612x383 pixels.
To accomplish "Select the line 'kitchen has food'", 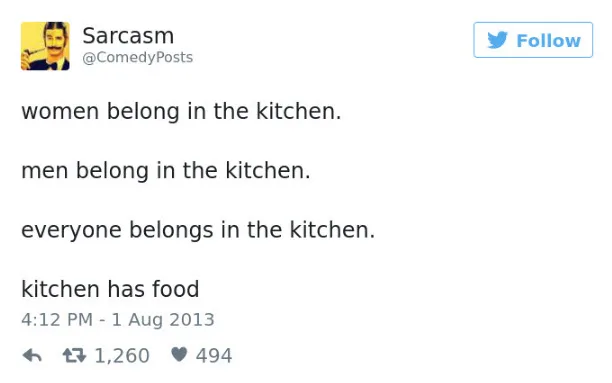I will click(x=110, y=289).
